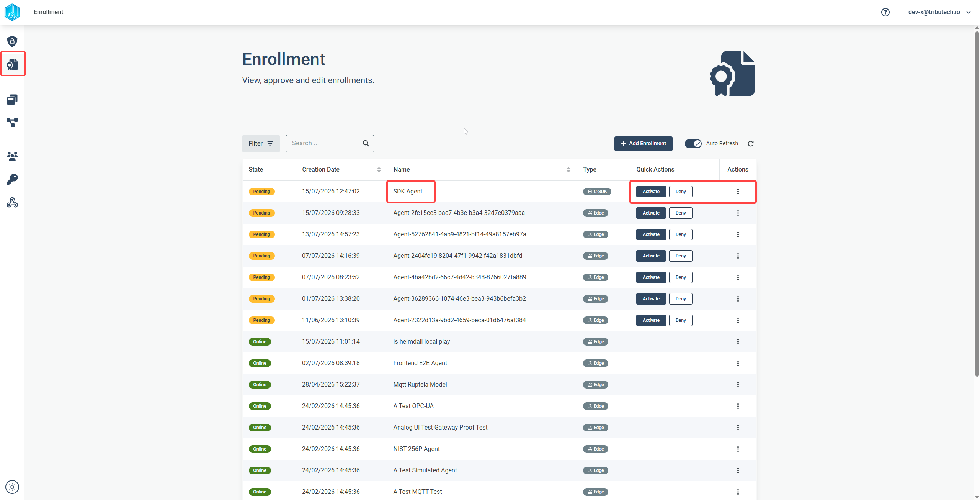Activate the Agent-2404fc19 enrollment
The width and height of the screenshot is (980, 500).
(x=651, y=256)
